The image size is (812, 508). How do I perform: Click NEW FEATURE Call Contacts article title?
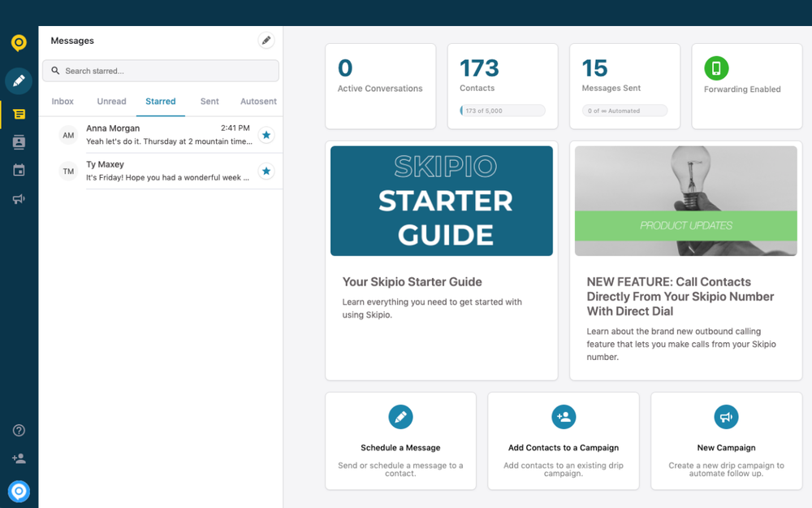680,297
